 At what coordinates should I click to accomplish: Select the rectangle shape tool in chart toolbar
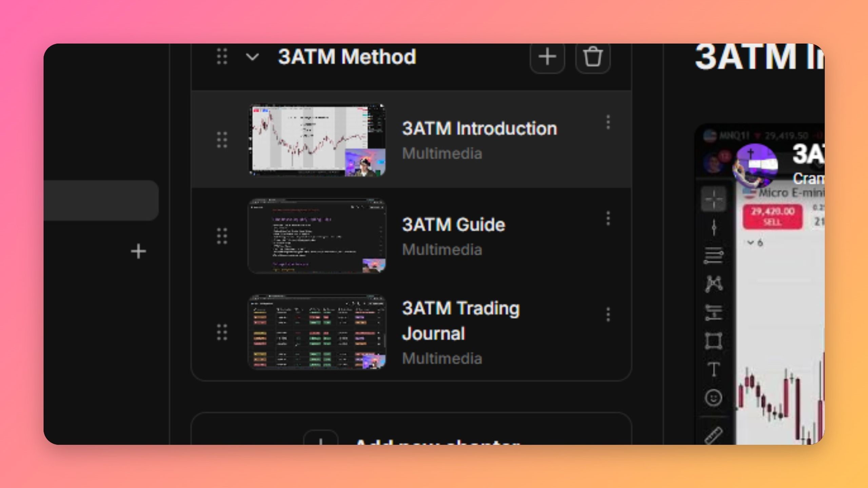tap(714, 341)
